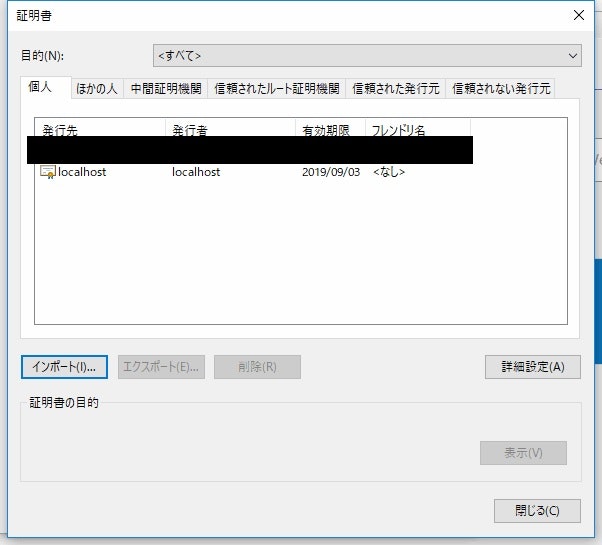The height and width of the screenshot is (545, 602).
Task: Open 詳細設定(A) settings
Action: (x=533, y=367)
